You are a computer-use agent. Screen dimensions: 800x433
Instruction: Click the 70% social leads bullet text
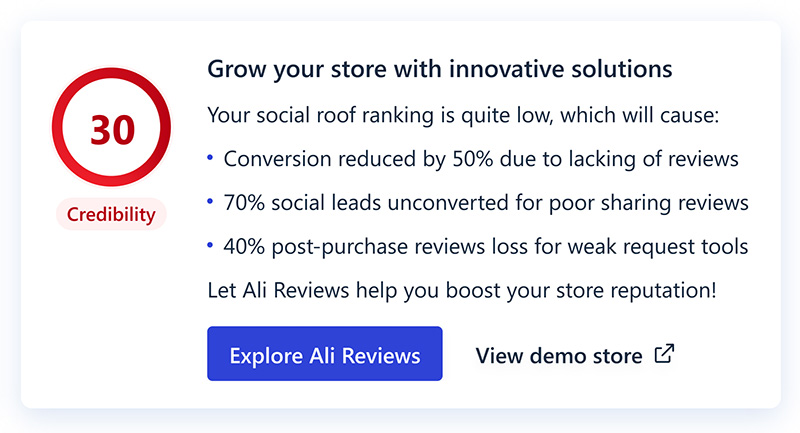(x=486, y=203)
